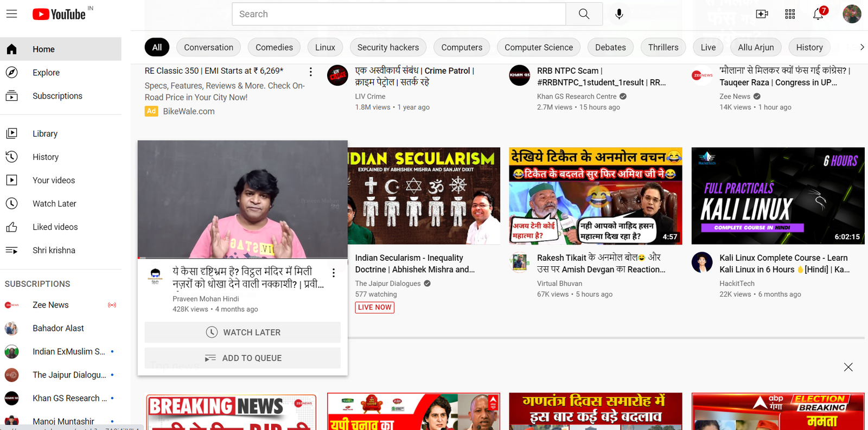Select the Linux filter chip
This screenshot has width=868, height=430.
coord(325,47)
